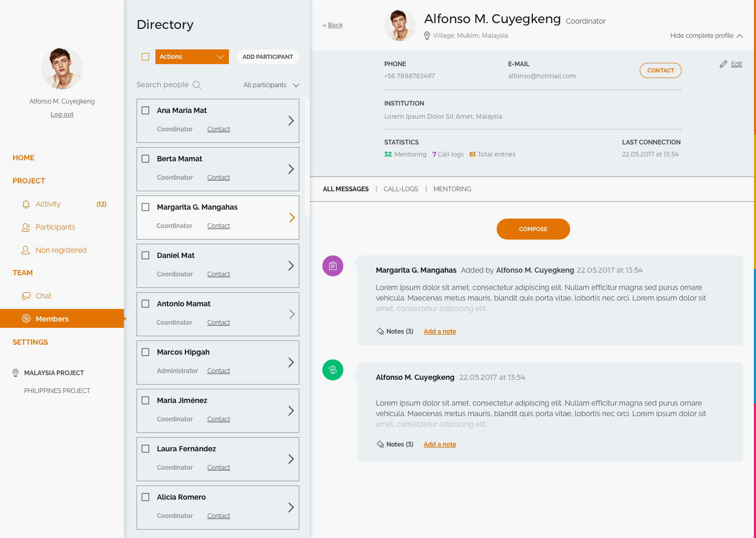Image resolution: width=756 pixels, height=538 pixels.
Task: Click the green mentoring message icon
Action: tap(333, 370)
